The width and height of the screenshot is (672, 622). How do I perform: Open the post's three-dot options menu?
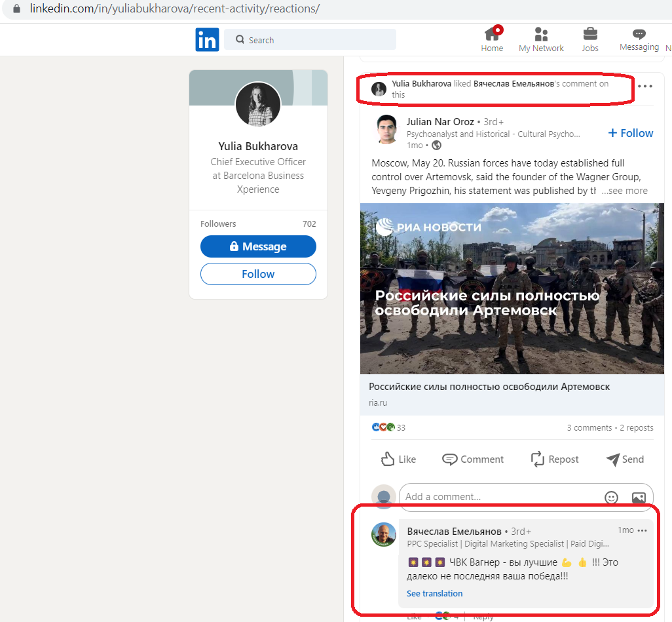(645, 87)
